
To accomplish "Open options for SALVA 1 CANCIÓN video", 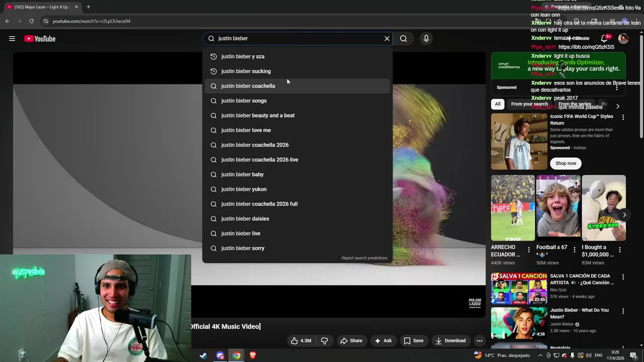I will (x=623, y=277).
